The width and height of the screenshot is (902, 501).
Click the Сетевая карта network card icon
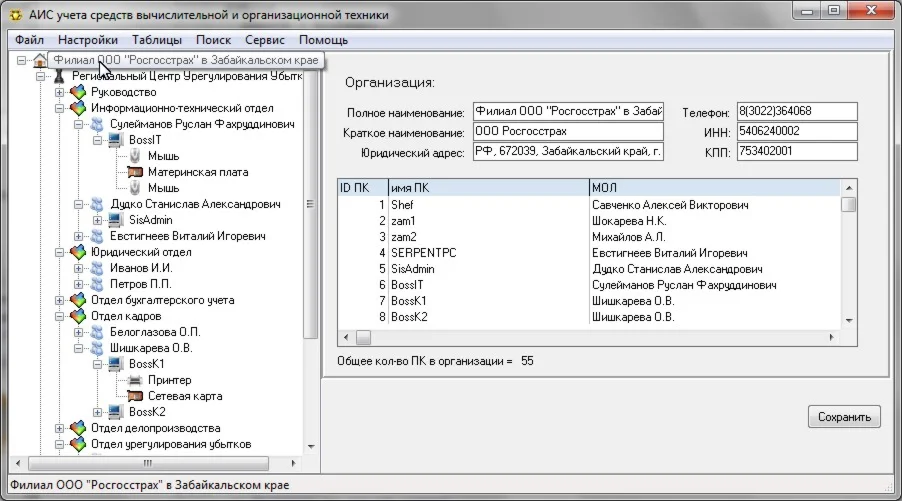(134, 397)
